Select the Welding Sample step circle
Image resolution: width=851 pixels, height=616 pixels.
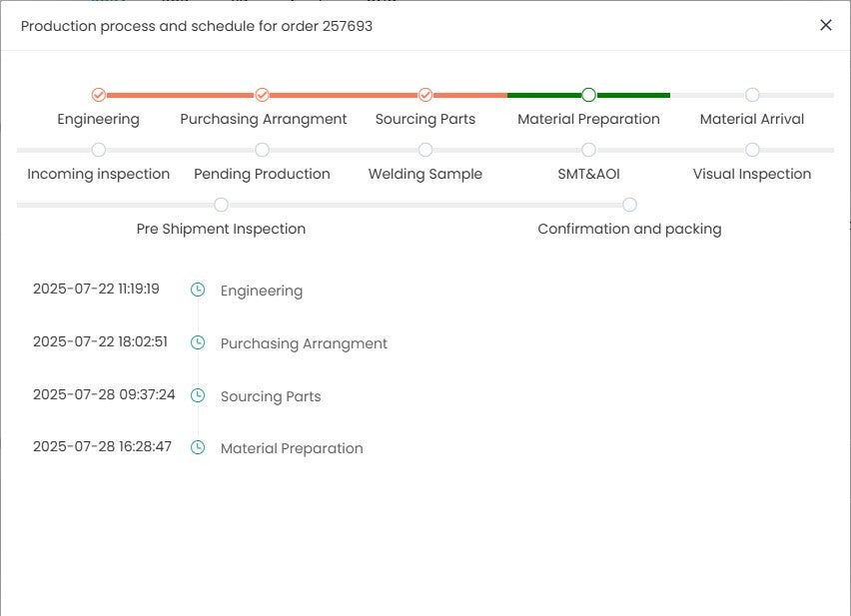point(425,150)
